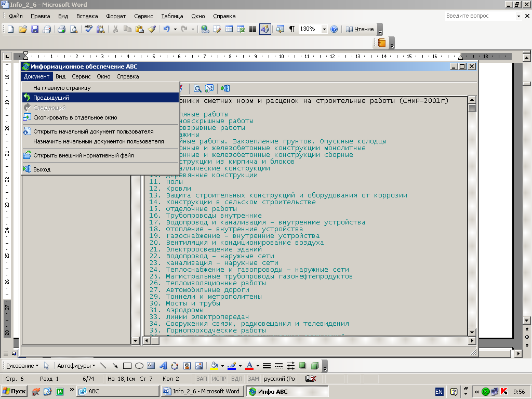532x399 pixels.
Task: Open the Сервис menu in Info ABC
Action: click(x=81, y=76)
